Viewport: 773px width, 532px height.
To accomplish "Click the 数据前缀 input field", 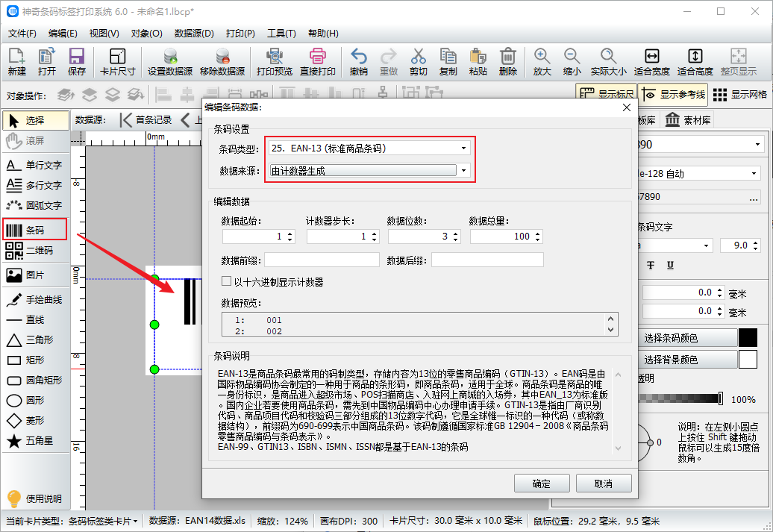I will (321, 260).
